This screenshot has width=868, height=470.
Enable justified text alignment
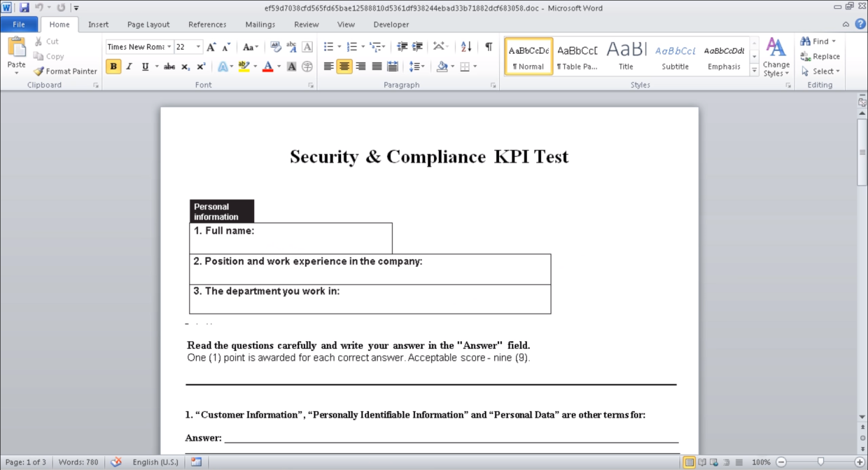(x=376, y=67)
